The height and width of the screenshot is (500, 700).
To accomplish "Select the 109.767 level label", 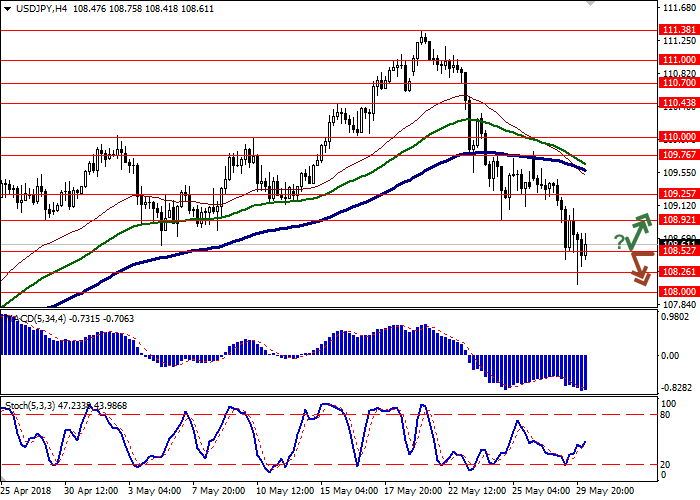I will click(x=679, y=155).
